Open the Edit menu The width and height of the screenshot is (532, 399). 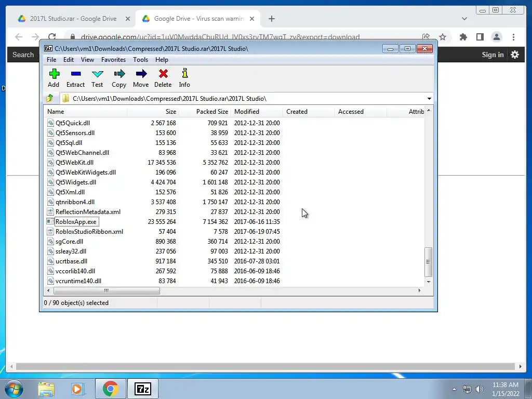pos(68,60)
